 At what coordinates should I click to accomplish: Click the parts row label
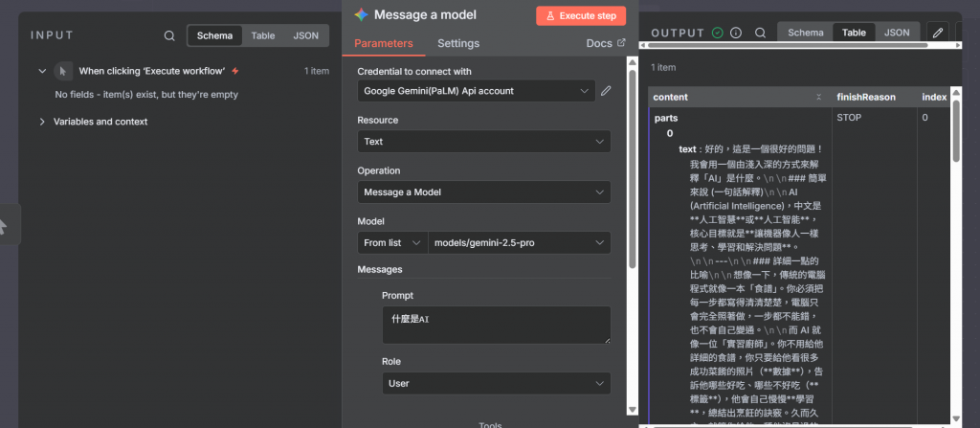point(666,118)
